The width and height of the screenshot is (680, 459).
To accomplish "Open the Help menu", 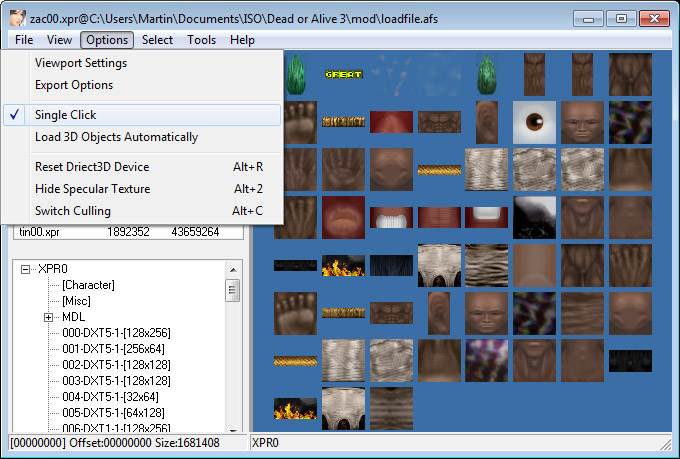I will (242, 40).
